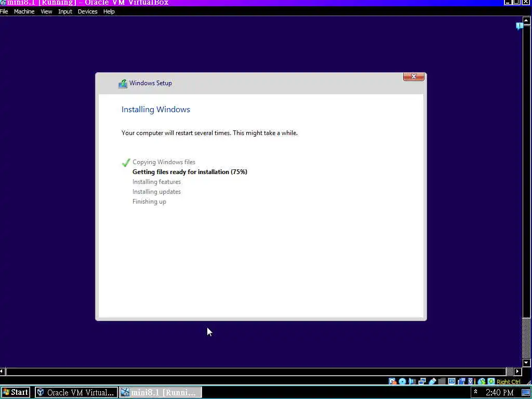This screenshot has height=399, width=532.
Task: Click the USB devices status icon
Action: [432, 381]
